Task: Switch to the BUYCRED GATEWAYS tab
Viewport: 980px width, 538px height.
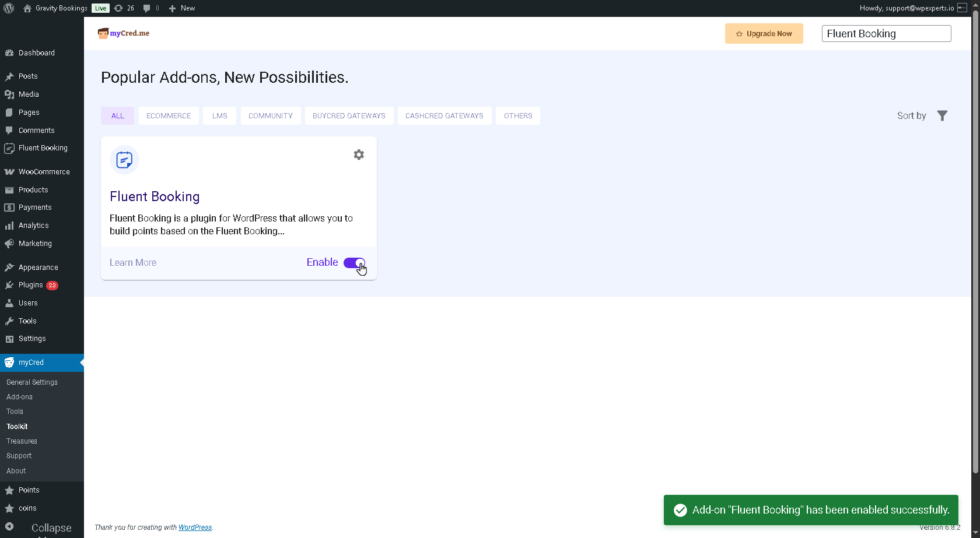Action: [x=349, y=115]
